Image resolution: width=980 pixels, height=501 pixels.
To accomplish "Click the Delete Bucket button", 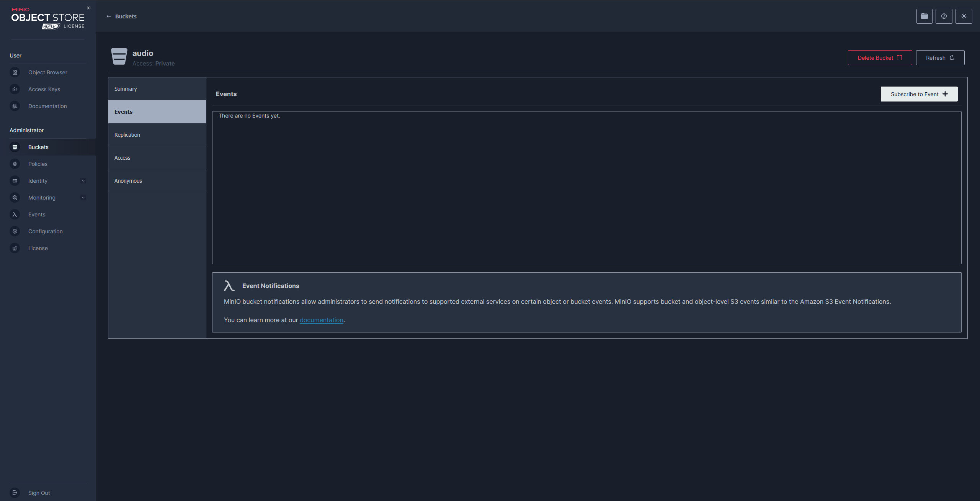I will (880, 58).
